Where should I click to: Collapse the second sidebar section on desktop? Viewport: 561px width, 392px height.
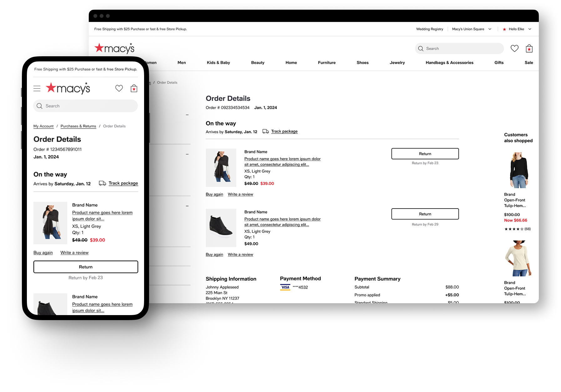point(187,154)
